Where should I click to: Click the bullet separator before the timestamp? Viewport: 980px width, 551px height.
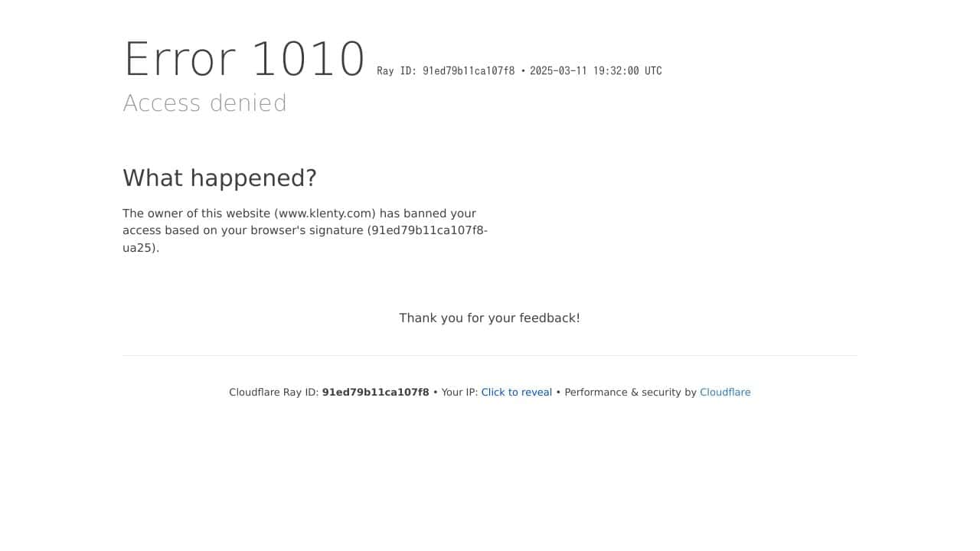pos(523,70)
